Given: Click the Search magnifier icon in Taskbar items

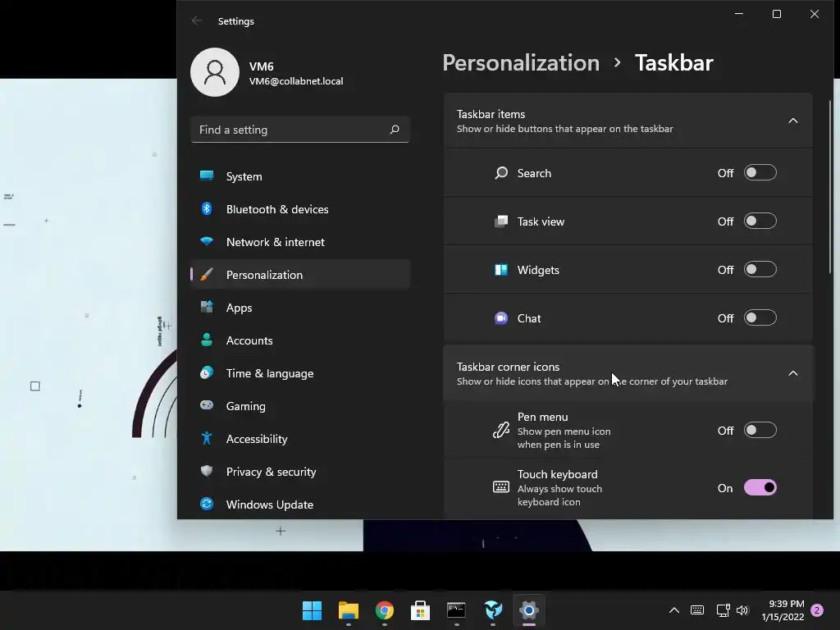Looking at the screenshot, I should [x=501, y=172].
